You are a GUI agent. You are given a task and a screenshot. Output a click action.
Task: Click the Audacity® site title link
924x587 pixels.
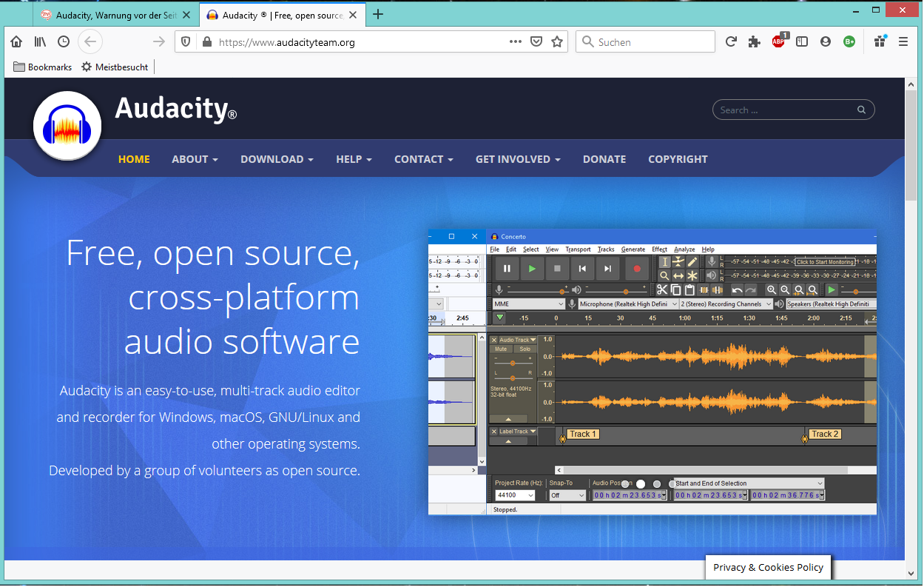coord(176,109)
